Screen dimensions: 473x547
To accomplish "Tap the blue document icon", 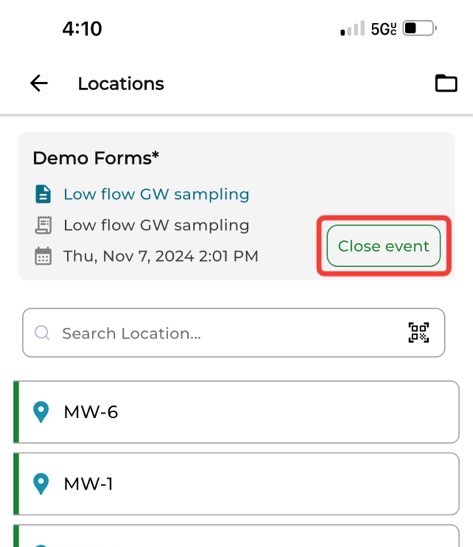I will click(43, 194).
